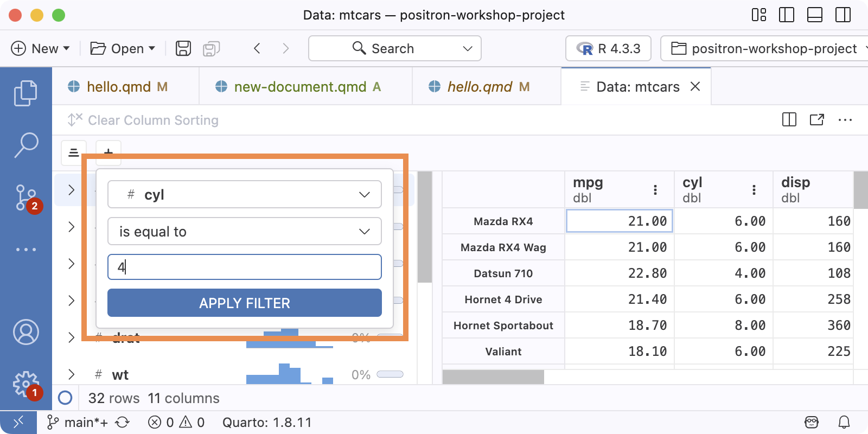Close the Data: mtcars tab

click(695, 86)
